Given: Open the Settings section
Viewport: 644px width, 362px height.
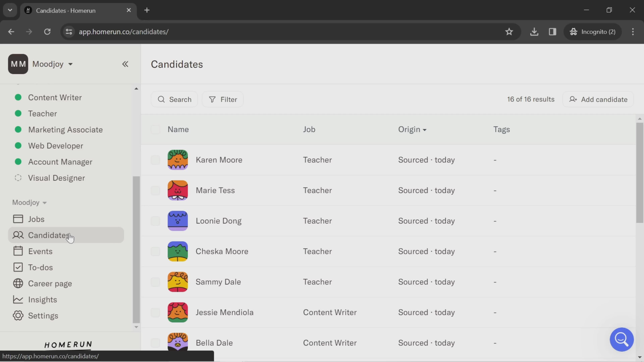Looking at the screenshot, I should point(43,316).
